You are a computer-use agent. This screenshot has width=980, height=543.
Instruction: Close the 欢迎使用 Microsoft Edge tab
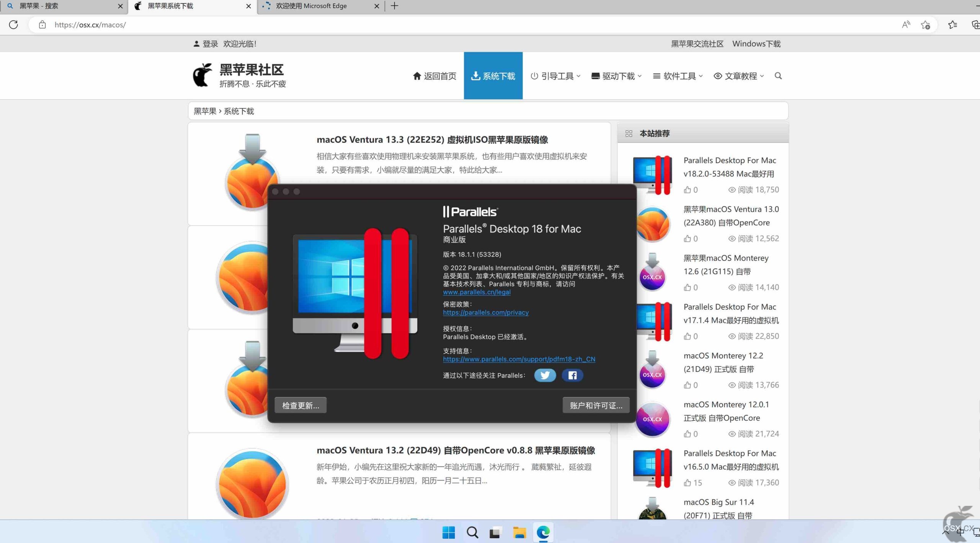[x=377, y=6]
